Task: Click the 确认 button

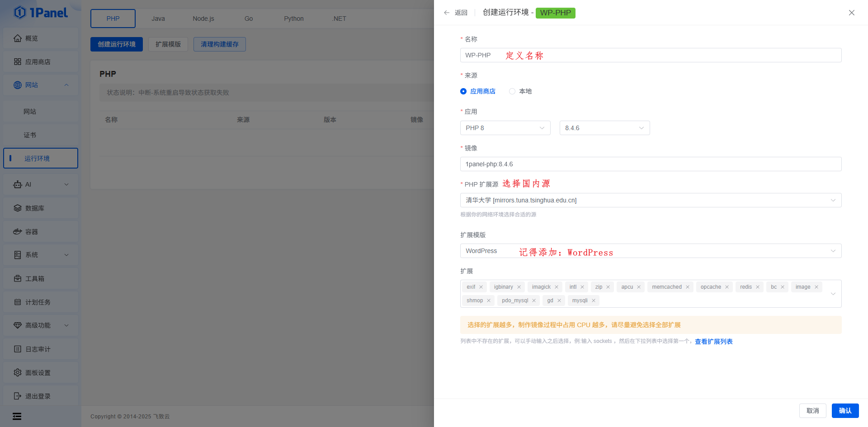Action: point(845,411)
